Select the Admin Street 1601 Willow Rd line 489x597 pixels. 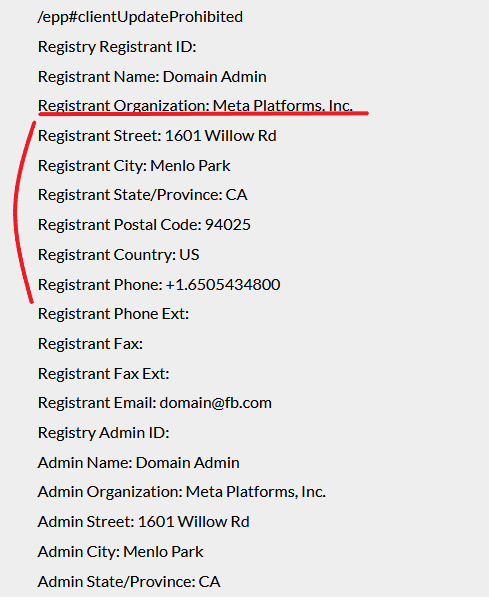point(144,522)
